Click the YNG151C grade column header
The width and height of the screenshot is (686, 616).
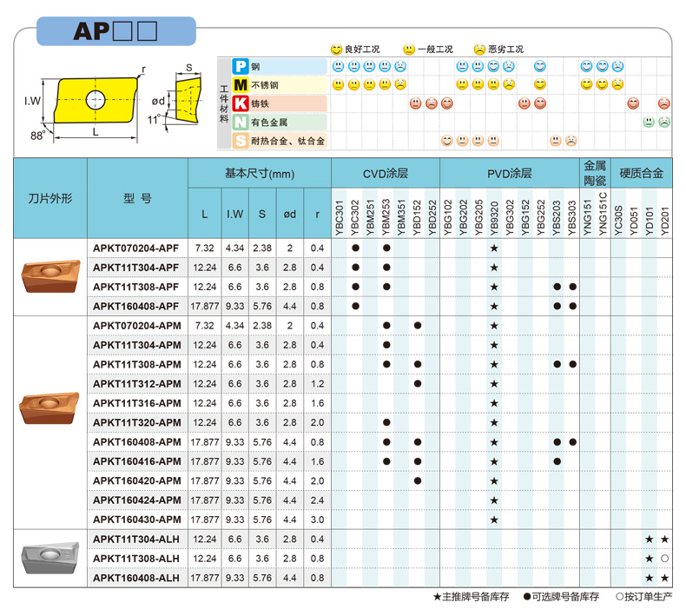(603, 214)
